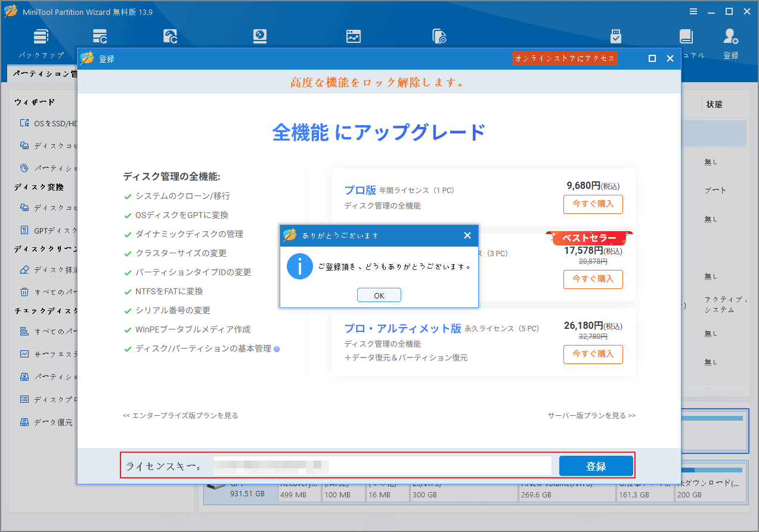Maximize the 登録 dialog window
Screen dimensions: 759x532
click(x=652, y=58)
